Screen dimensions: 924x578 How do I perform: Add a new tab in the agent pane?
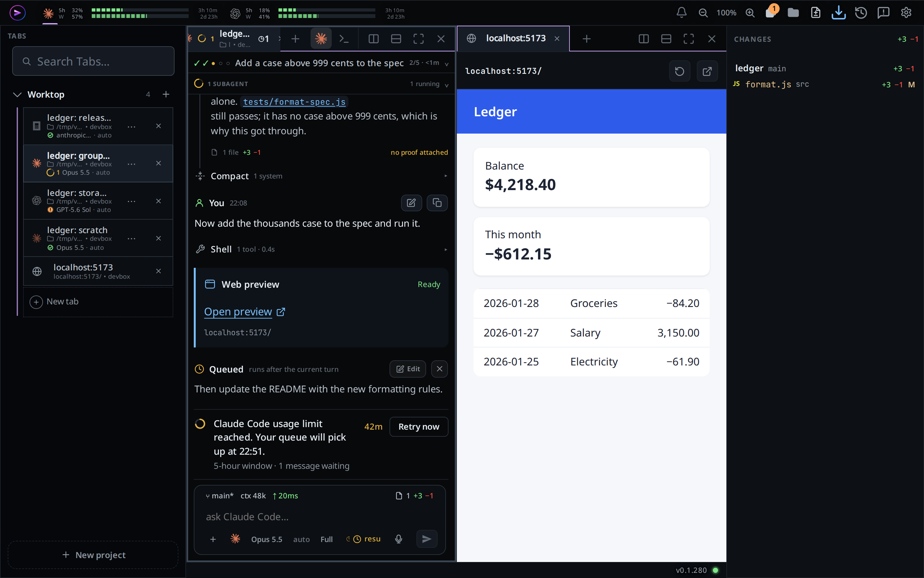[295, 39]
